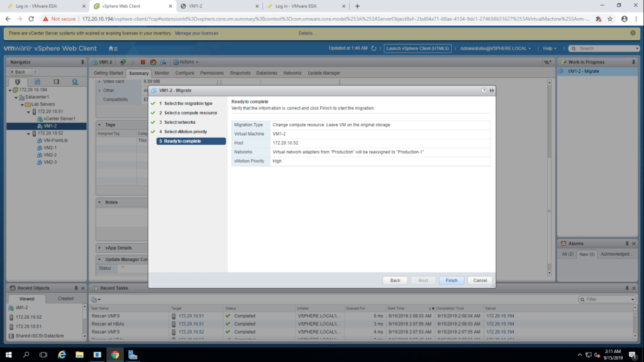The width and height of the screenshot is (644, 362).
Task: Open the Hosts and Clusters navigator tab icon
Action: click(18, 82)
